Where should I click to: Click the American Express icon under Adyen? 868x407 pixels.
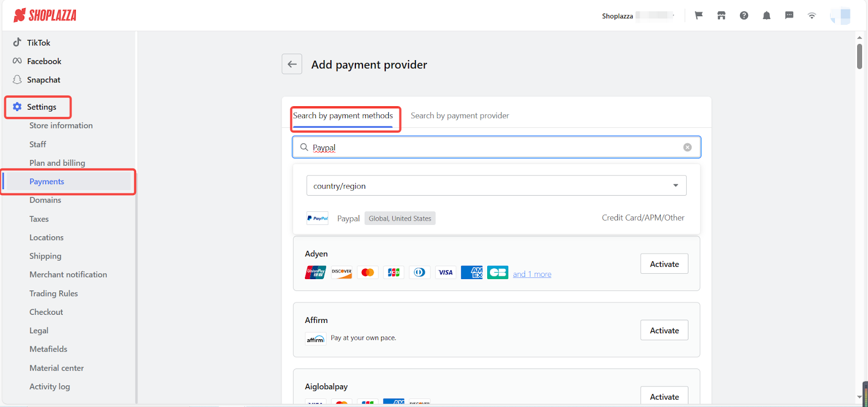tap(472, 272)
